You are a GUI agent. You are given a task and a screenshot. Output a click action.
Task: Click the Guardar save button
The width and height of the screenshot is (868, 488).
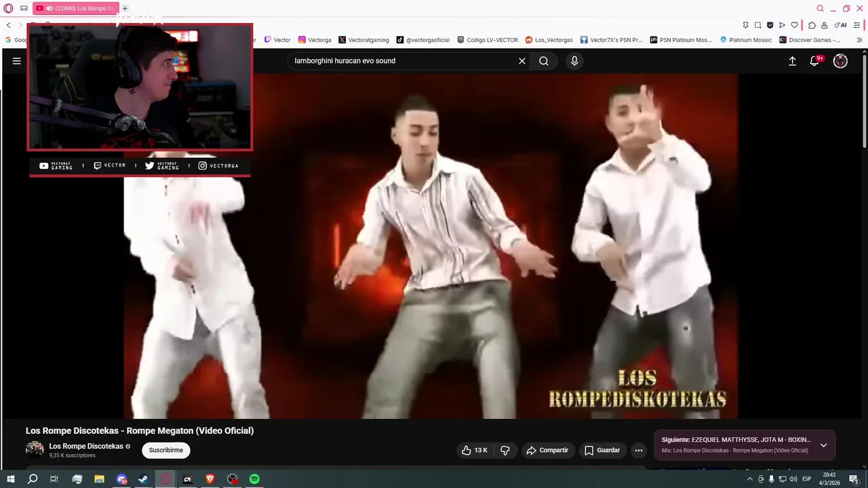pos(602,450)
